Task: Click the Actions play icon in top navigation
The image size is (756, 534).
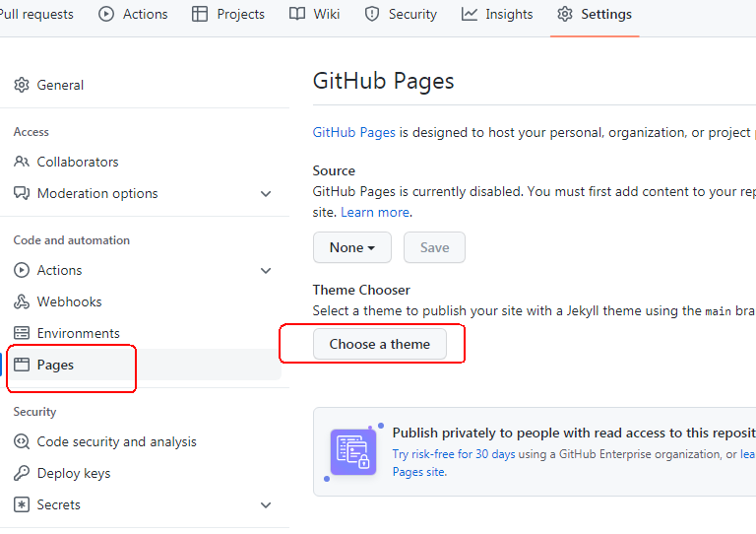Action: [106, 14]
